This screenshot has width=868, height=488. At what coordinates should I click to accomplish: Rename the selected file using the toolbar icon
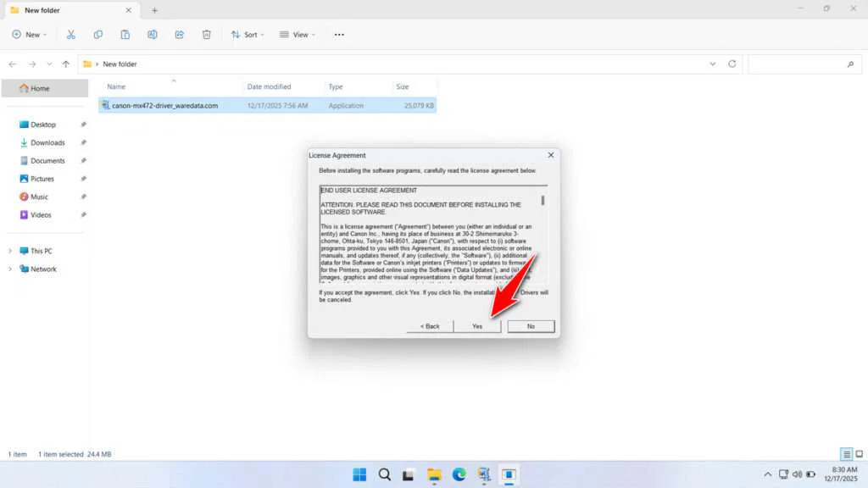click(153, 34)
